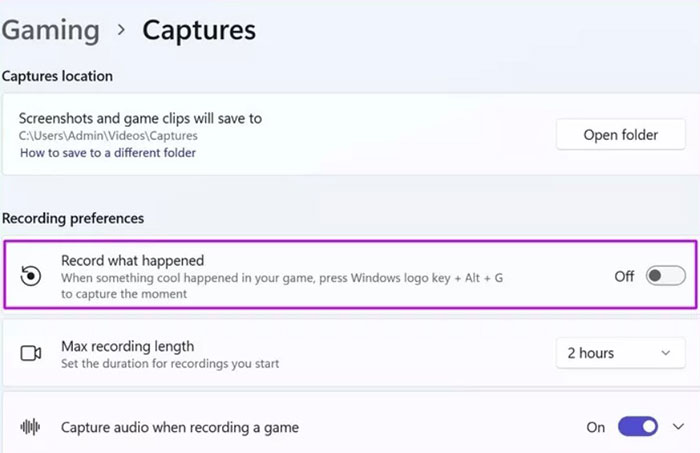Click the Captures folder path text
The height and width of the screenshot is (453, 700).
[x=108, y=135]
